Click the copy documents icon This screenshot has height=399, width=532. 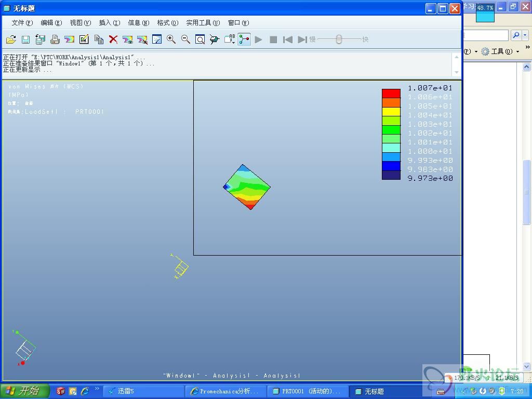[x=99, y=39]
